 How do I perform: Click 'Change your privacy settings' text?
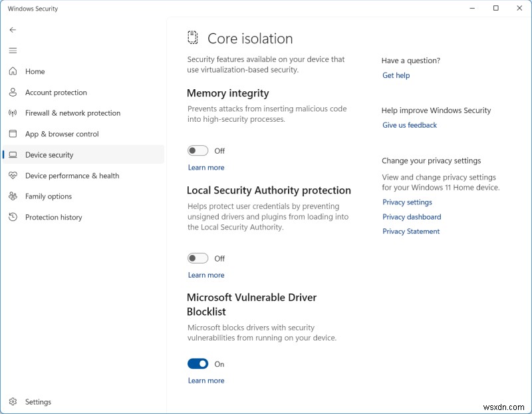point(431,161)
